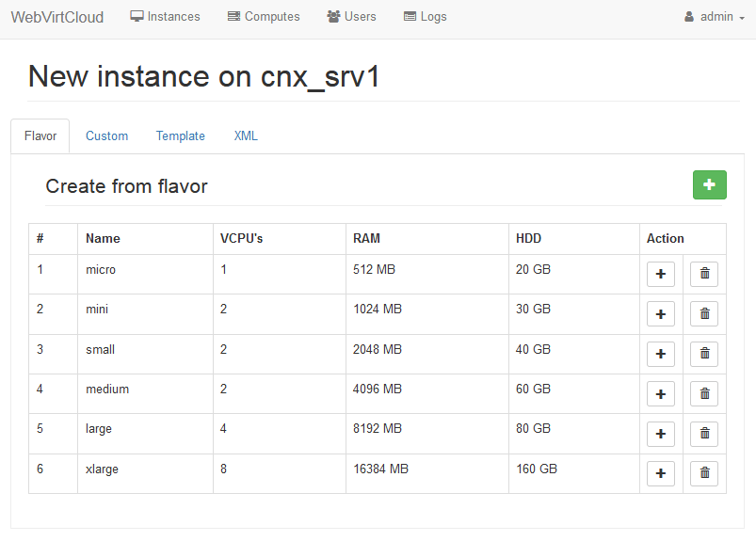Image resolution: width=756 pixels, height=541 pixels.
Task: Create instance from mini flavor
Action: [x=660, y=314]
